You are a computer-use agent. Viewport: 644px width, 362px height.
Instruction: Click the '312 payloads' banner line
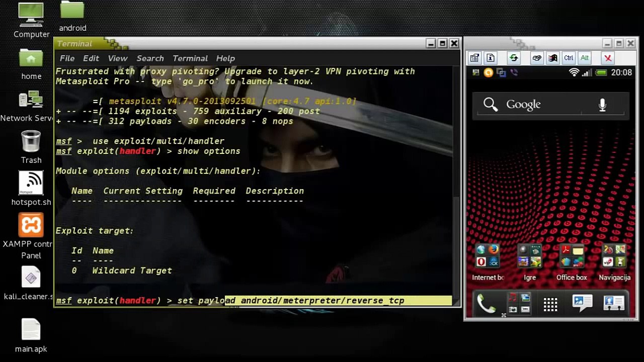click(x=174, y=121)
